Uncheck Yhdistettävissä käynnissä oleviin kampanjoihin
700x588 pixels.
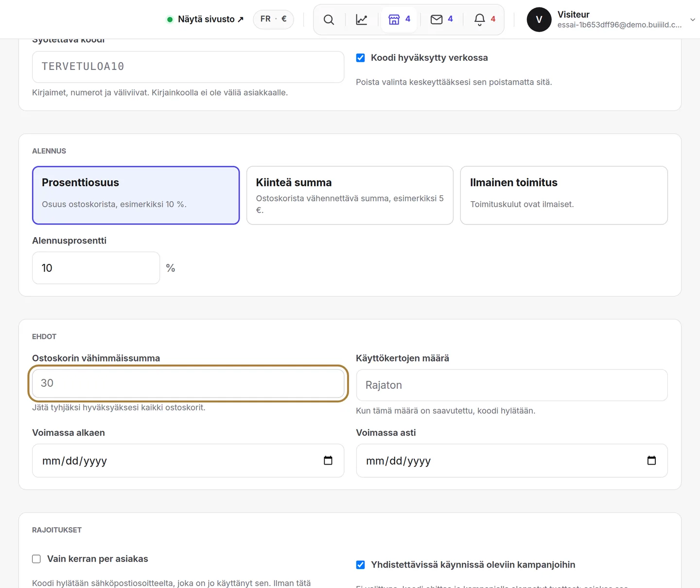[x=360, y=565]
